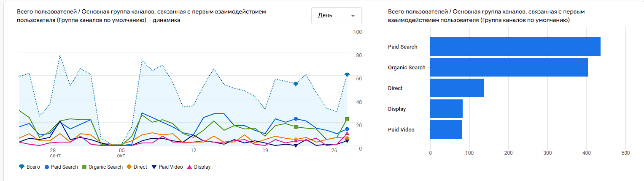Click the dark blue triangle Paid Video legend icon
The height and width of the screenshot is (181, 644).
click(154, 167)
